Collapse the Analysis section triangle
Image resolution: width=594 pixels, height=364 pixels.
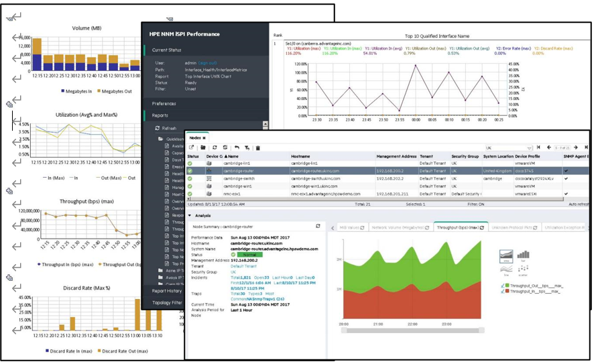(190, 216)
